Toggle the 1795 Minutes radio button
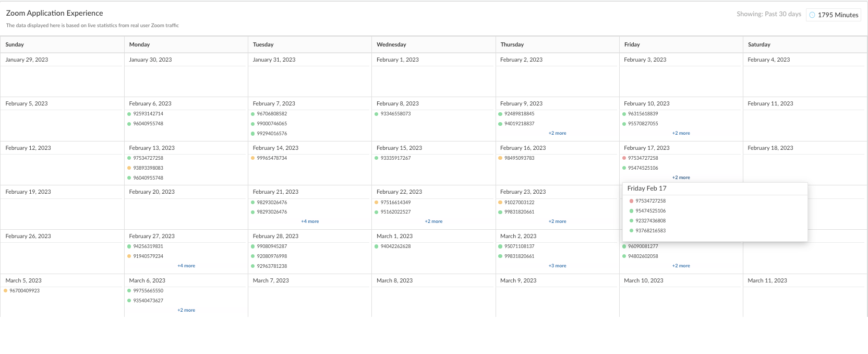This screenshot has width=868, height=354. coord(812,15)
